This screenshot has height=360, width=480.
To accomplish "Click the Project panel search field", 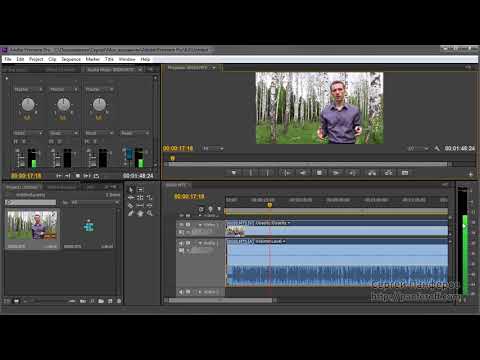I will point(31,202).
